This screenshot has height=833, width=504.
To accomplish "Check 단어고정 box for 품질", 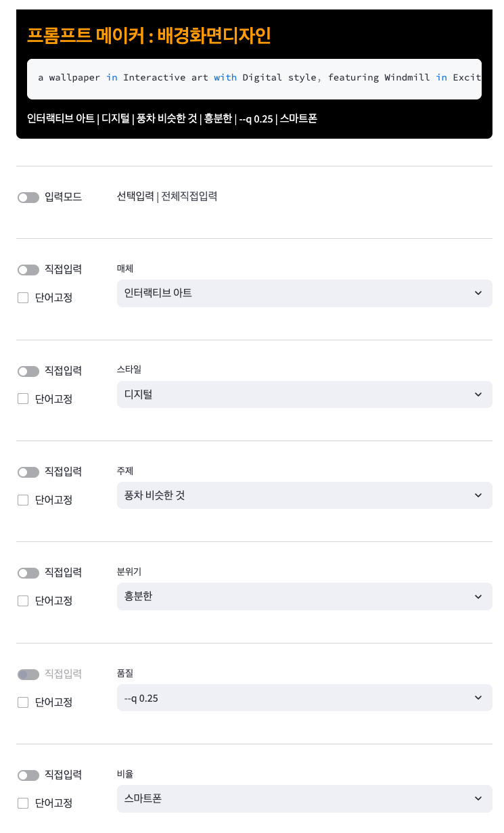I will 23,702.
